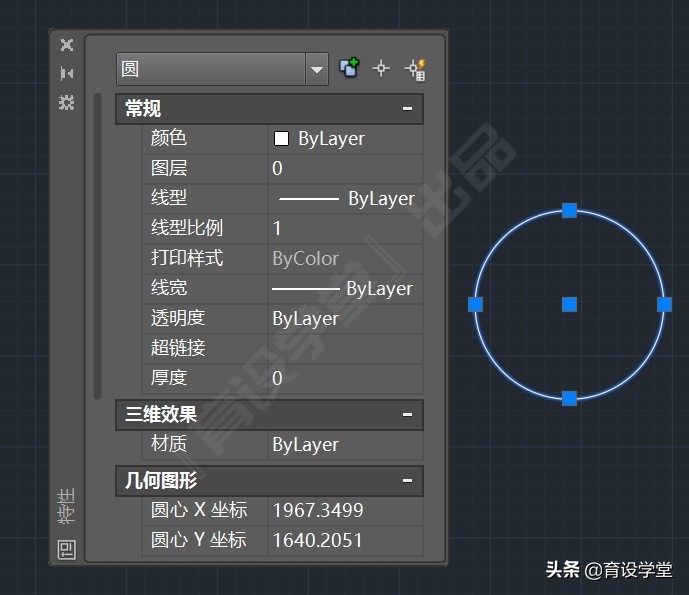Select the 材质 property label
The height and width of the screenshot is (595, 689).
169,443
